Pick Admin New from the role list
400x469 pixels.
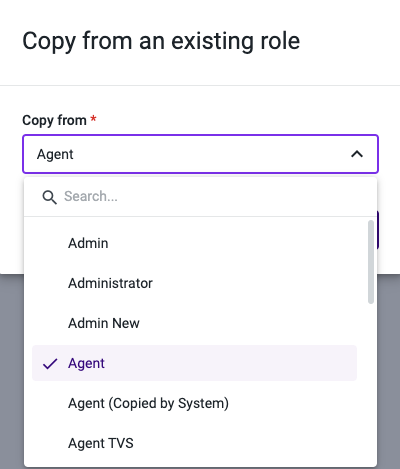194,323
